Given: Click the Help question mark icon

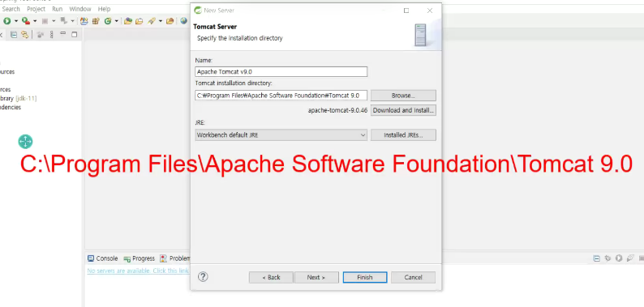Looking at the screenshot, I should (203, 277).
